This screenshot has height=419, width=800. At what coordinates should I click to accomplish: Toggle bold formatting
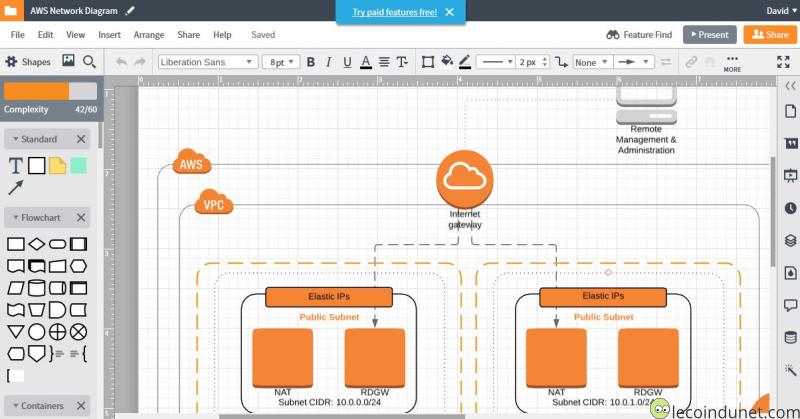click(x=311, y=62)
